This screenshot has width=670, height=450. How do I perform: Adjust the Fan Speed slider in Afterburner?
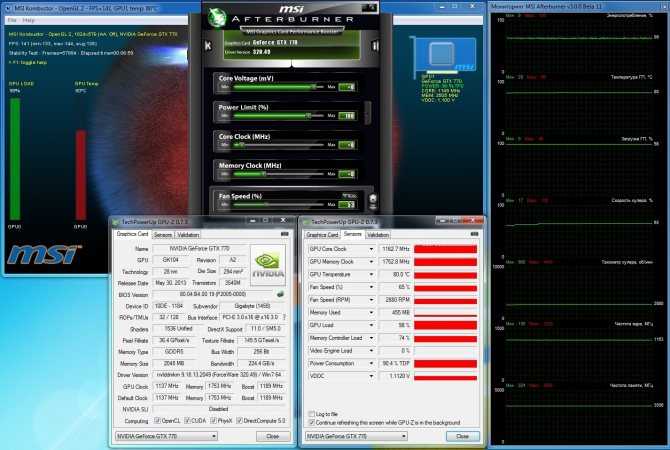pyautogui.click(x=278, y=204)
